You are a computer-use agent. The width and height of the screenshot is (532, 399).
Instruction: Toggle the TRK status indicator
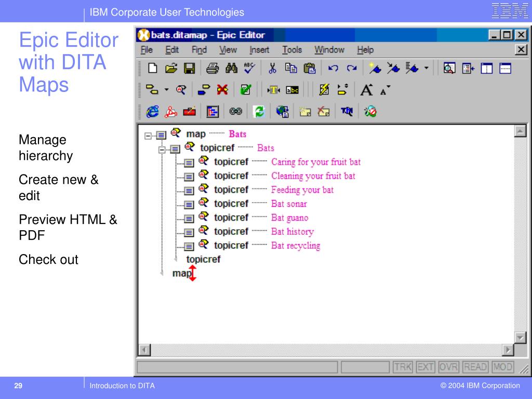click(x=403, y=367)
